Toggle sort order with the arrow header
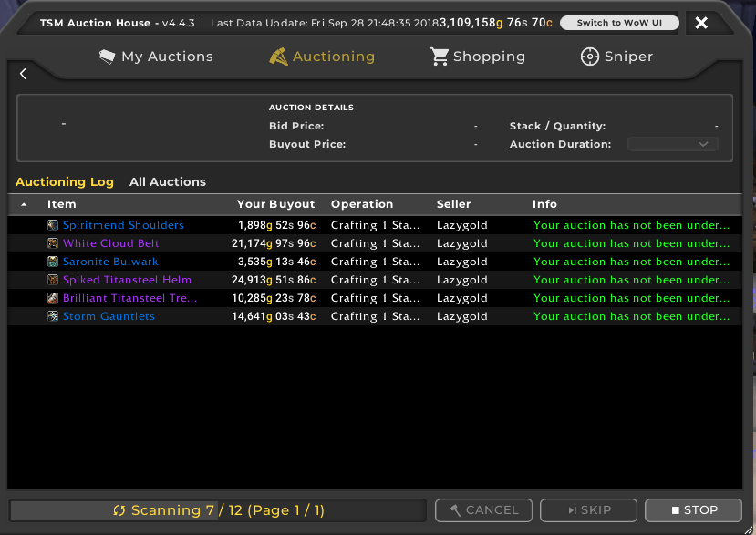The image size is (756, 535). (24, 204)
